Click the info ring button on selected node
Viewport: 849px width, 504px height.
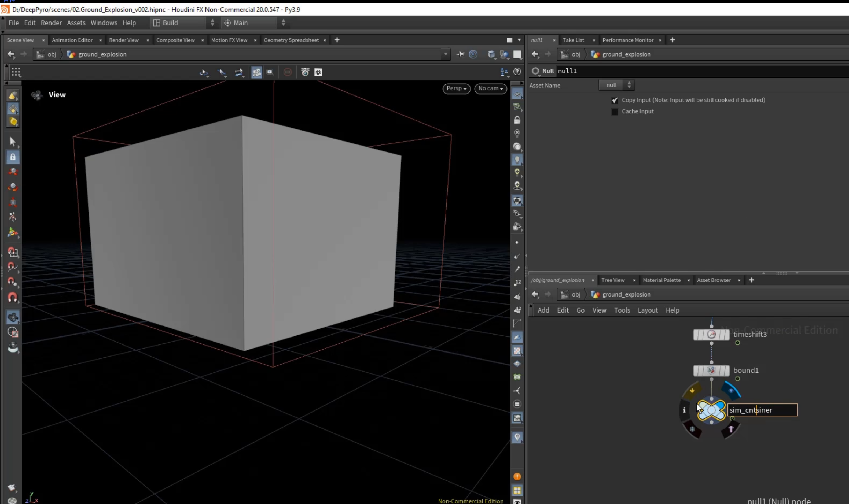684,410
